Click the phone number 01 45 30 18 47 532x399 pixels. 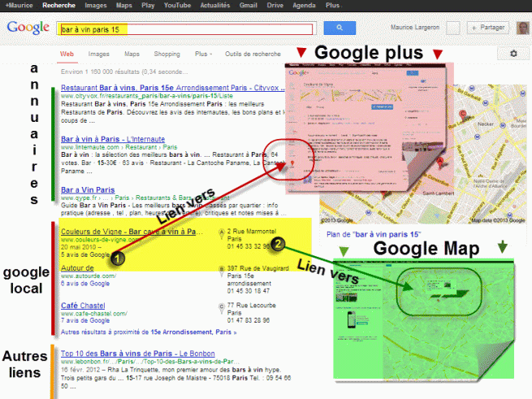point(249,291)
